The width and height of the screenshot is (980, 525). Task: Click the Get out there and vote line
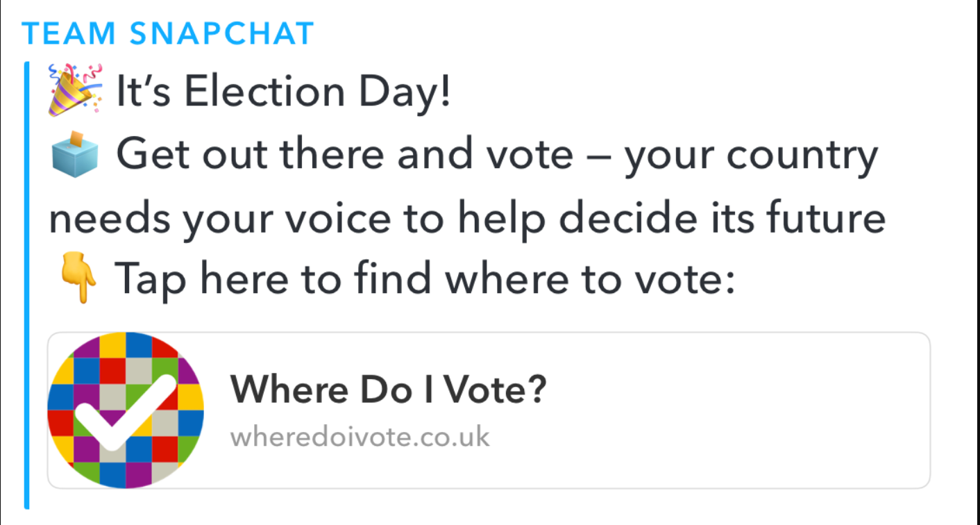pos(497,156)
